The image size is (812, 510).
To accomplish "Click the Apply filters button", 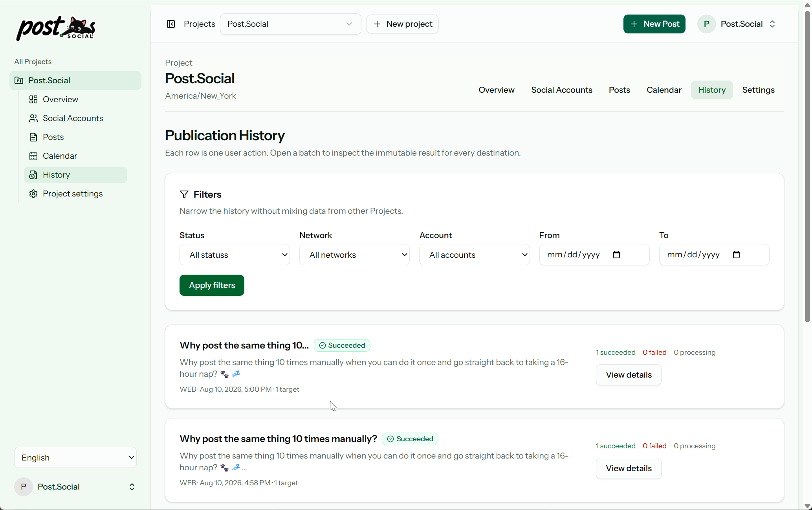I will click(212, 285).
